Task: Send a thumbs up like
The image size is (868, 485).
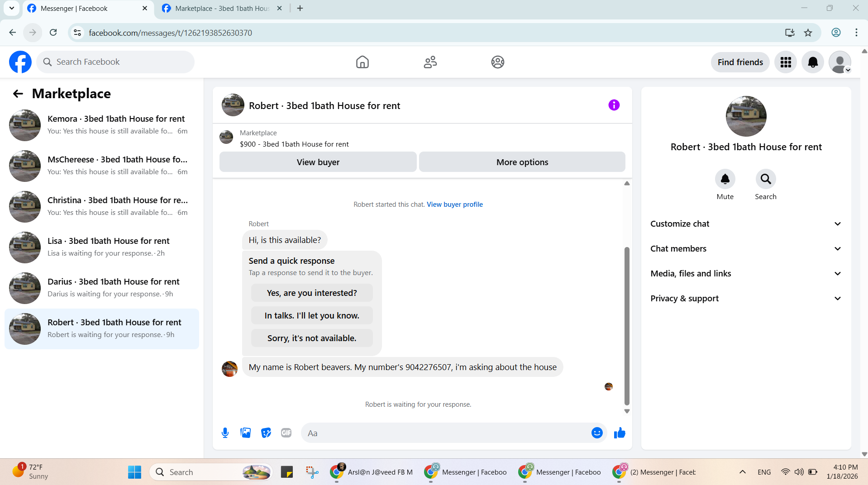Action: point(620,433)
